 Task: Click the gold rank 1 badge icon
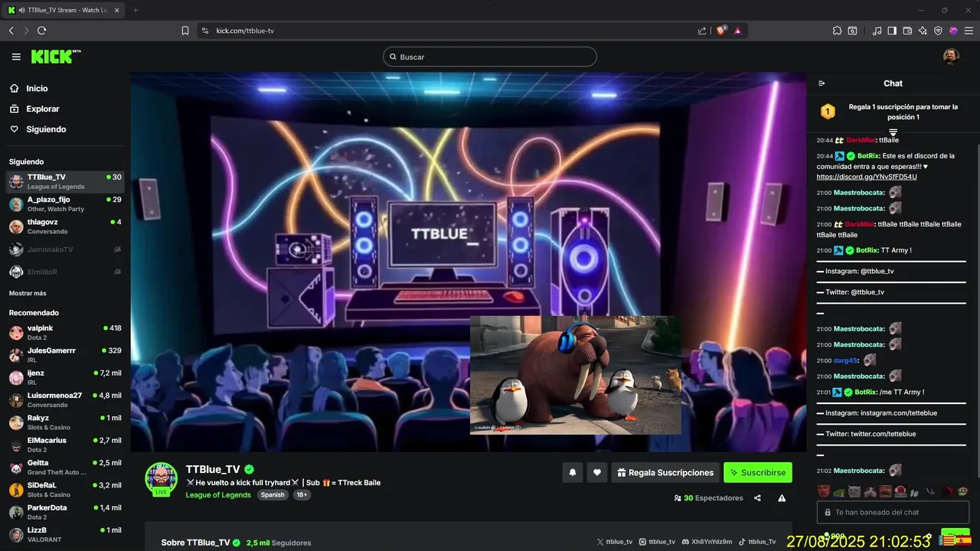[828, 112]
